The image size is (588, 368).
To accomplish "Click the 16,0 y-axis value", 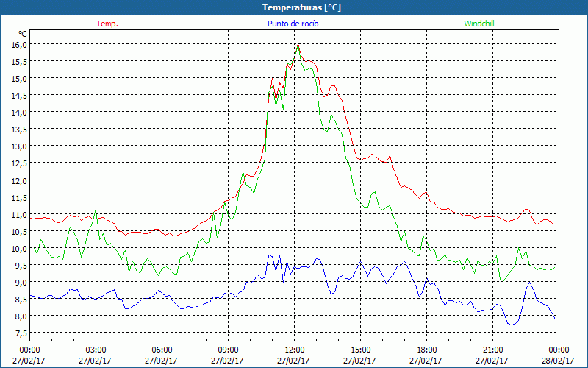I will click(x=20, y=45).
